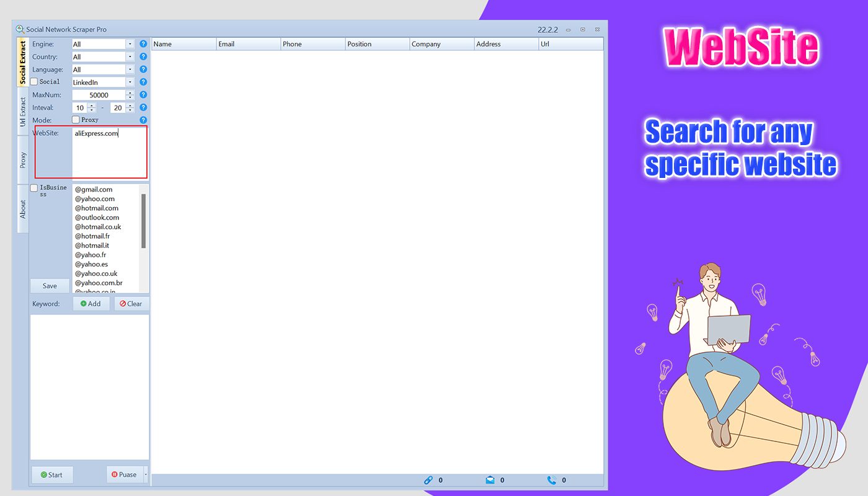Click the help icon on the Mode row

(143, 119)
